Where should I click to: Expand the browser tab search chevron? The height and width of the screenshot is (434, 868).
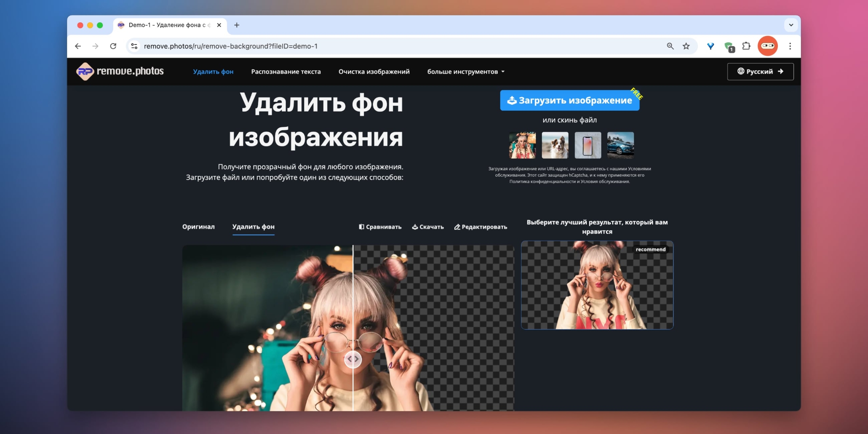click(x=791, y=25)
